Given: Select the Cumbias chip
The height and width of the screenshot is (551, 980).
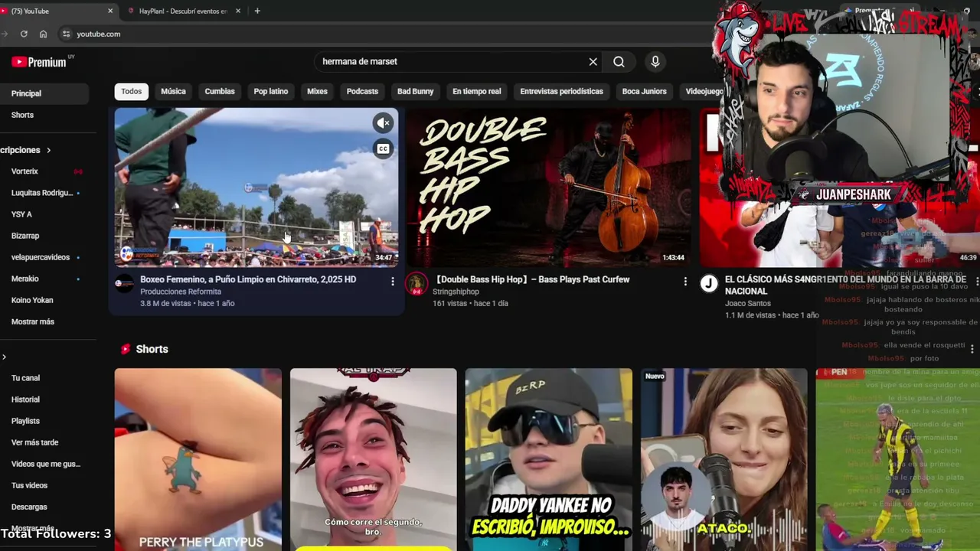Looking at the screenshot, I should point(220,91).
